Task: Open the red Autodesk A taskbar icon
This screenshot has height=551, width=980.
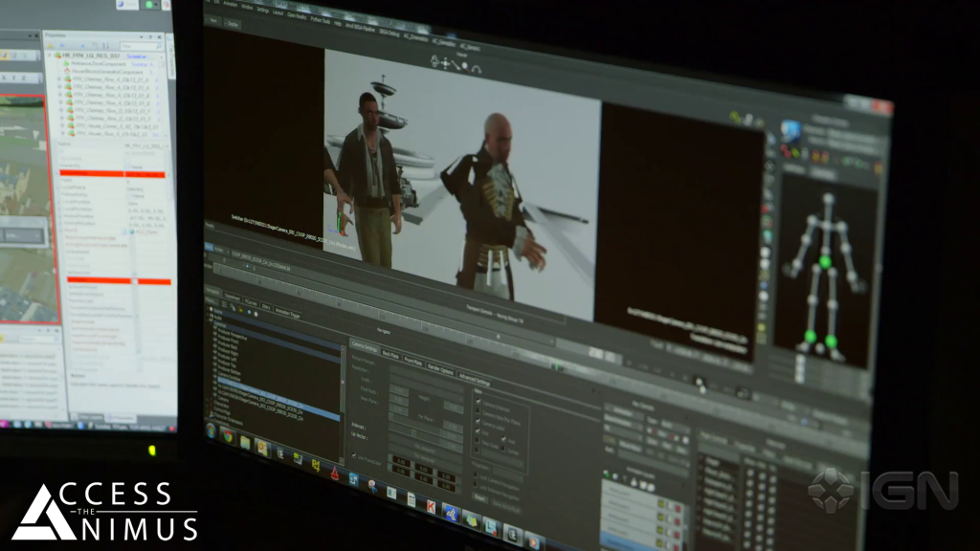Action: tap(334, 472)
